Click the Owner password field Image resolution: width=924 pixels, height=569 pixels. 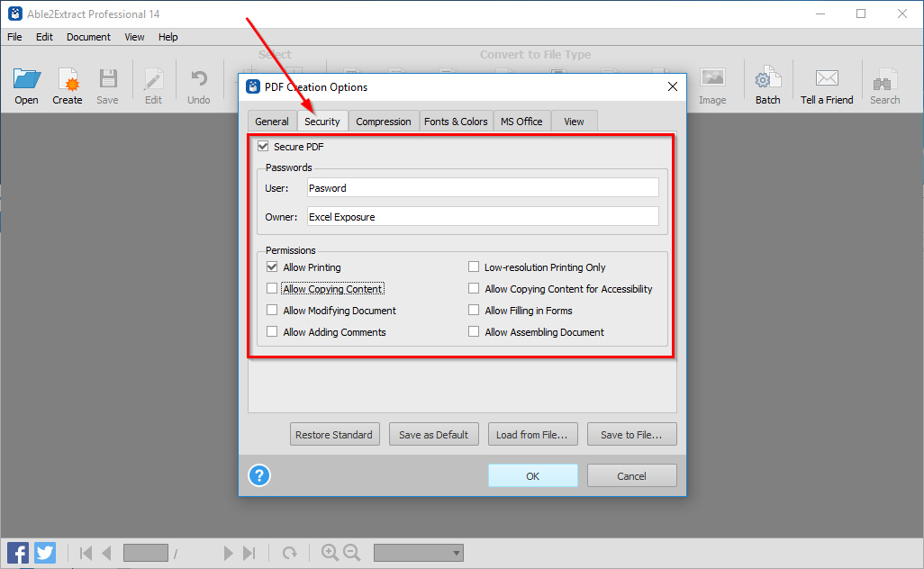click(483, 217)
